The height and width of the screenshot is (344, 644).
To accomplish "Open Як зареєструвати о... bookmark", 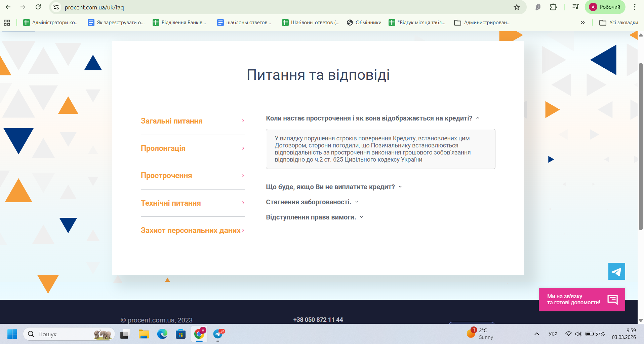I will pos(116,23).
